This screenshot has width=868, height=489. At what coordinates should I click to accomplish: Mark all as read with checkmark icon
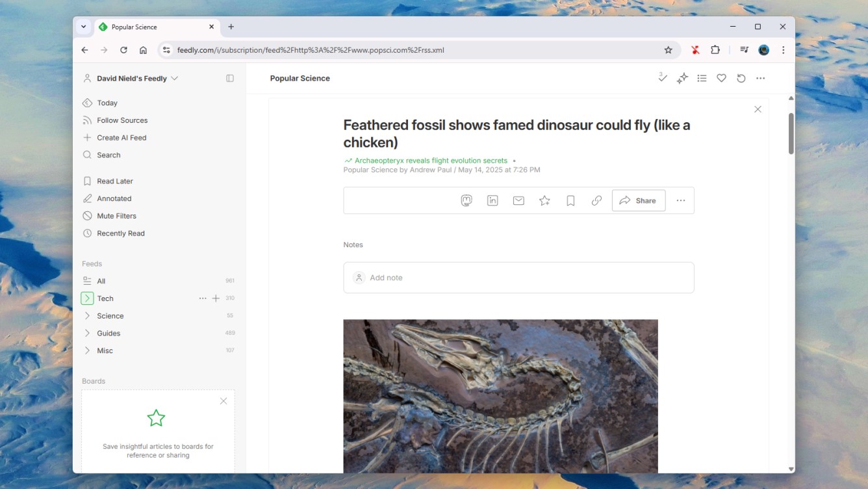pos(662,77)
